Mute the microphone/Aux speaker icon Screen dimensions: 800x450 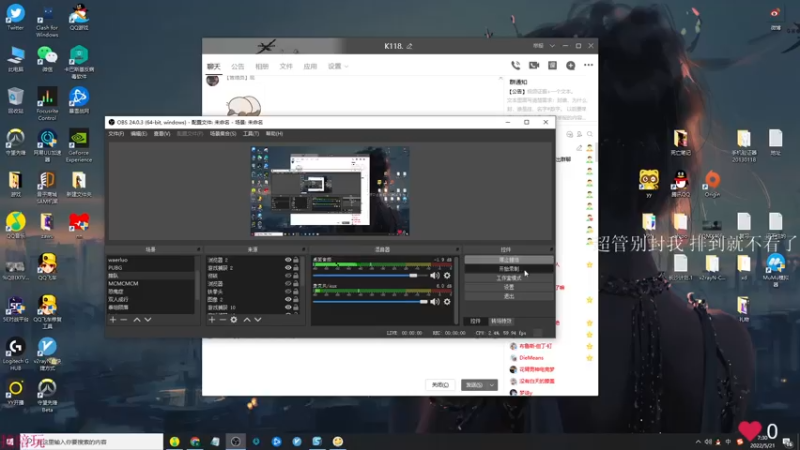[x=435, y=302]
